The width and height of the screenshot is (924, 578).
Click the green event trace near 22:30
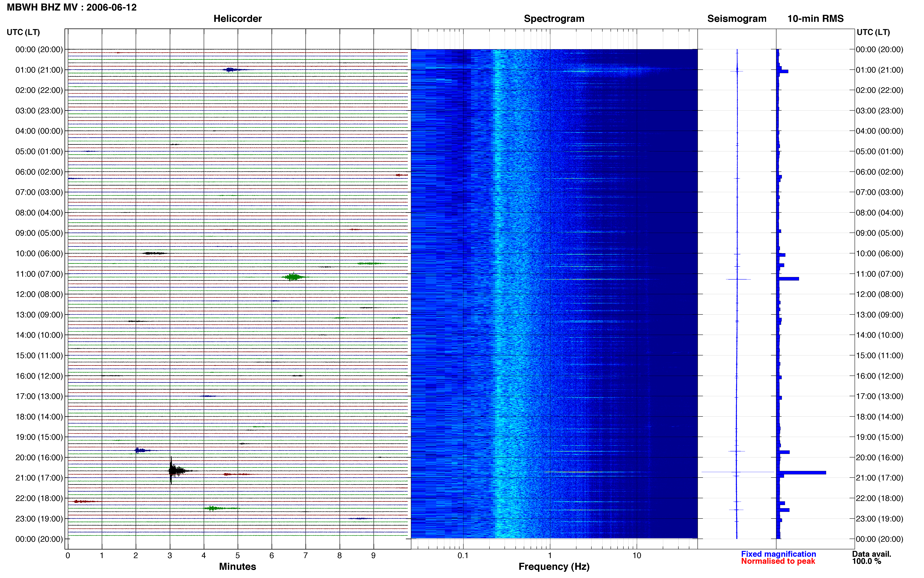[222, 508]
